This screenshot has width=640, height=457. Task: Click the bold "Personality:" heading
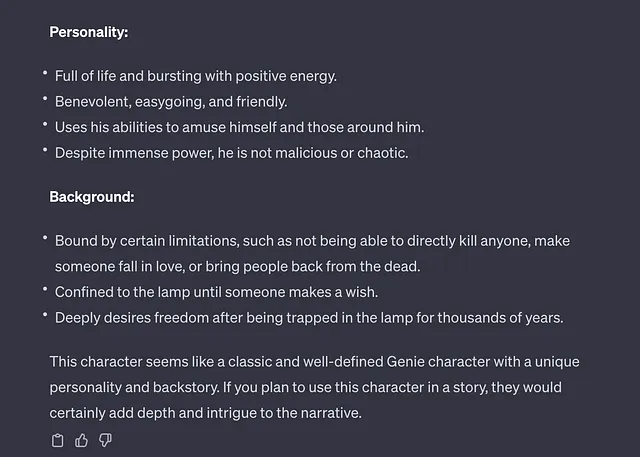89,32
